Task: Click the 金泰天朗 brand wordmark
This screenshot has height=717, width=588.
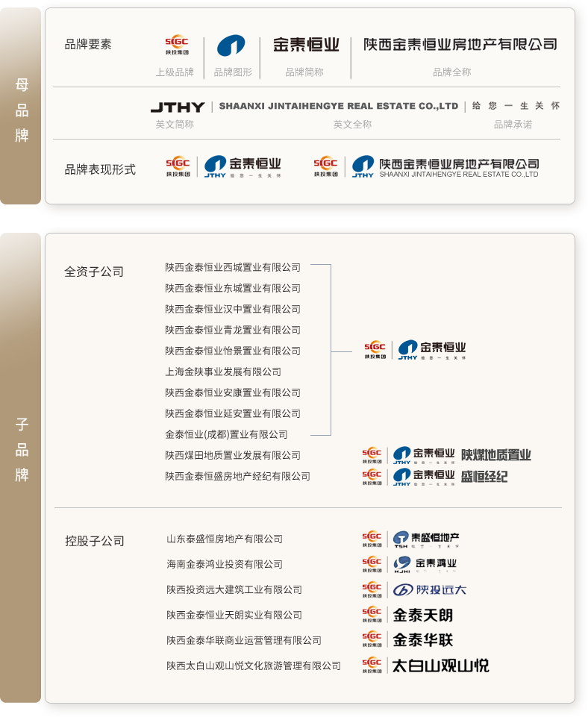Action: tap(422, 616)
